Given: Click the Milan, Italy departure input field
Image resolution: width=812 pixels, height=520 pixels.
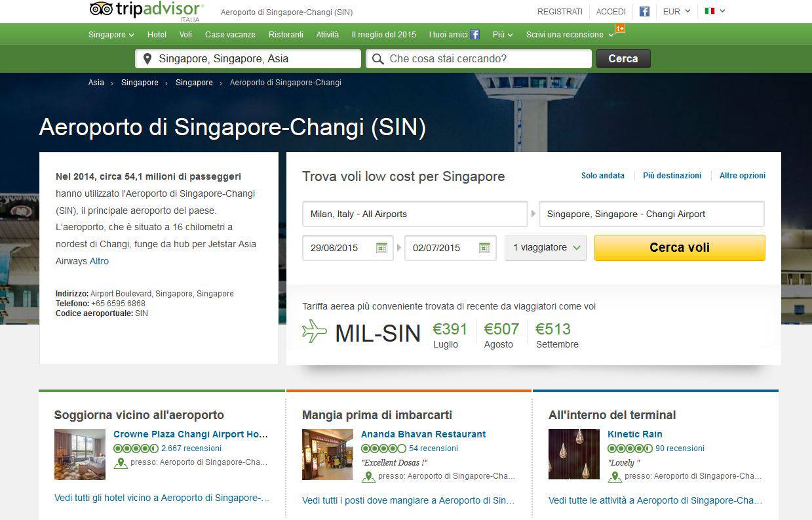Looking at the screenshot, I should click(x=414, y=214).
